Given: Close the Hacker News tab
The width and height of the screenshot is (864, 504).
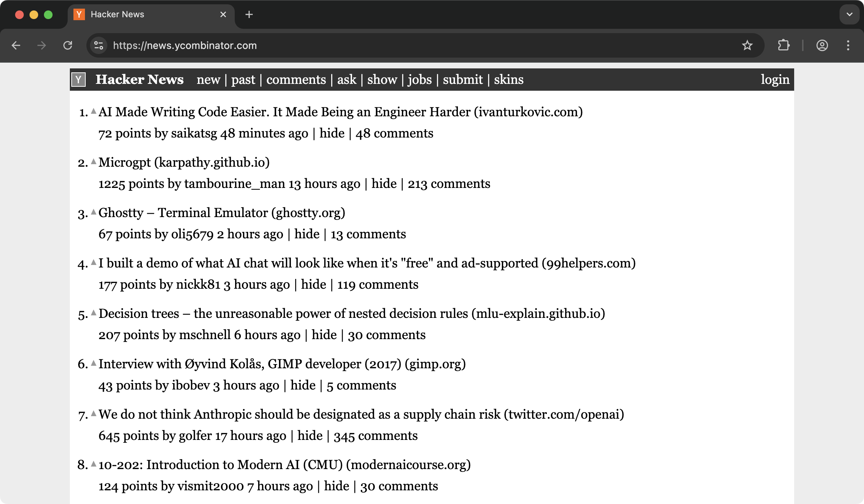Looking at the screenshot, I should point(223,14).
